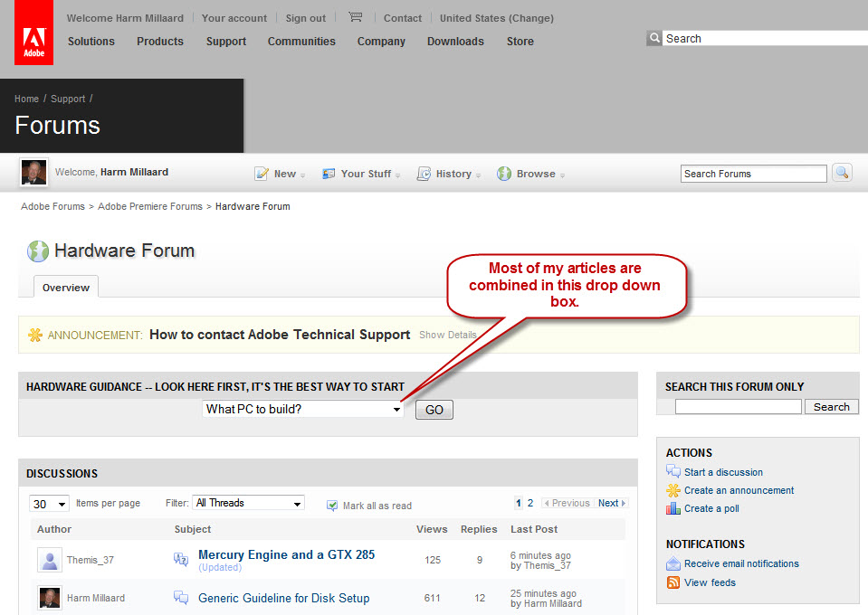This screenshot has width=868, height=615.
Task: Open the Support menu
Action: (x=226, y=42)
